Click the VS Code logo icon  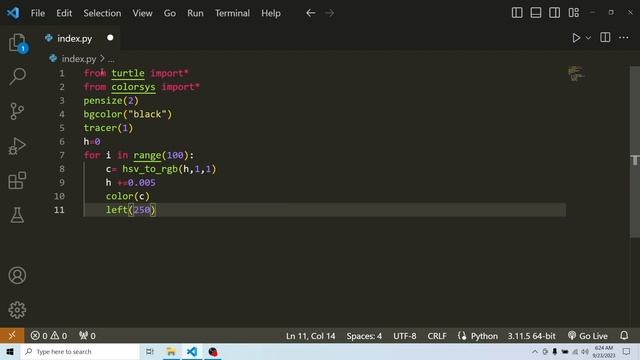coord(13,13)
